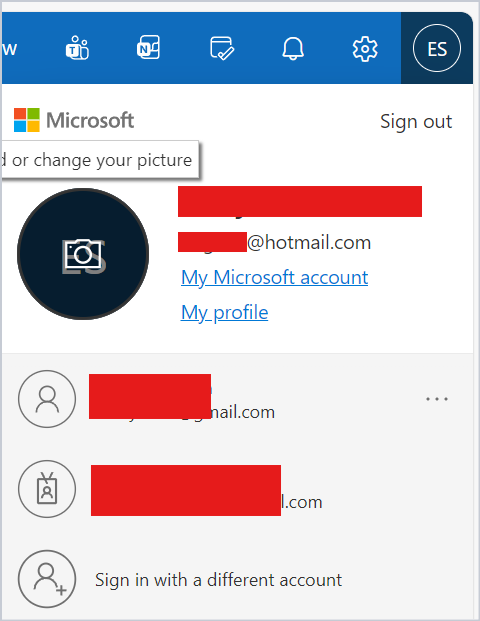Switch to the work account with the badge icon
This screenshot has height=621, width=480.
(238, 489)
